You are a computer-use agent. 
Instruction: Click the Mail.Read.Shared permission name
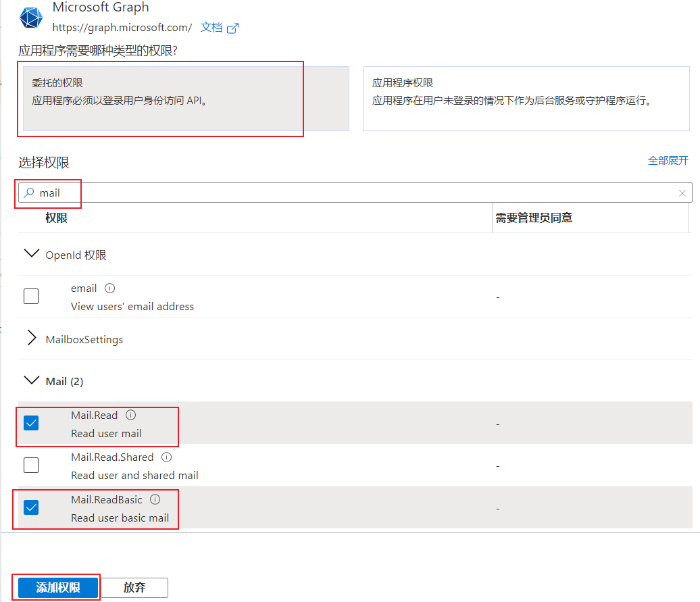[x=112, y=457]
